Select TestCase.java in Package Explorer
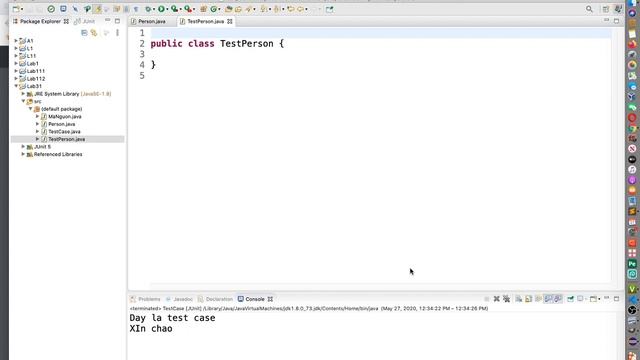640x360 pixels. coord(64,132)
